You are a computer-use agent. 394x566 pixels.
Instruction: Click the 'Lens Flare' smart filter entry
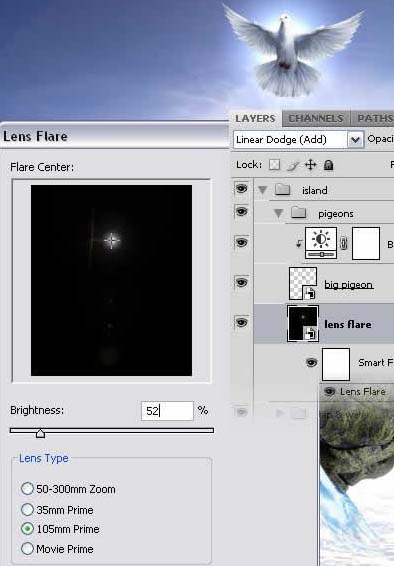362,392
